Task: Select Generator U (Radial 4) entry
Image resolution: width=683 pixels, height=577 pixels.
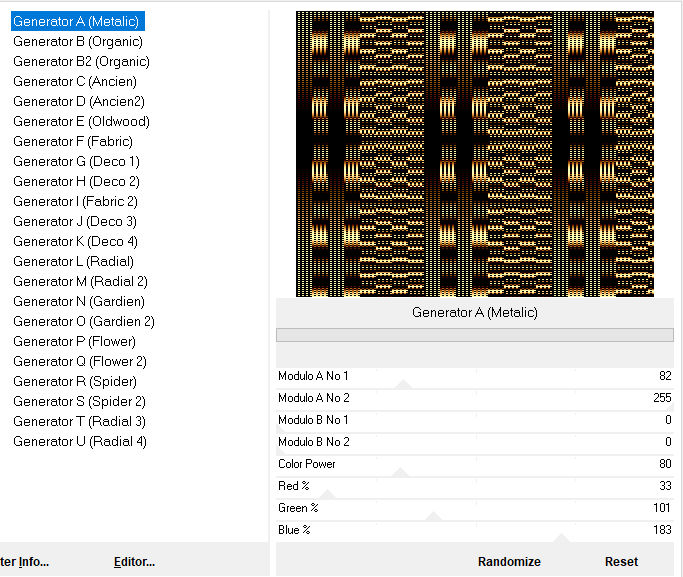Action: [x=80, y=441]
